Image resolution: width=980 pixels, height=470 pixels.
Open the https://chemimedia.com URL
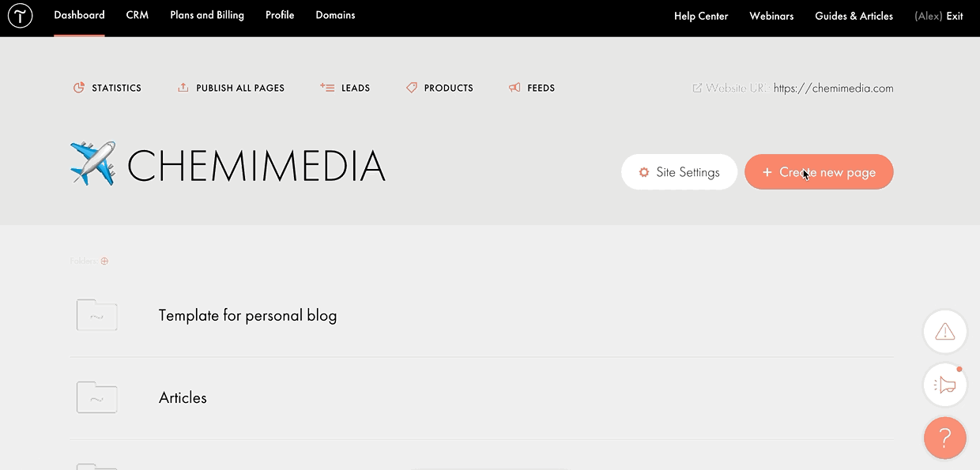pos(834,88)
